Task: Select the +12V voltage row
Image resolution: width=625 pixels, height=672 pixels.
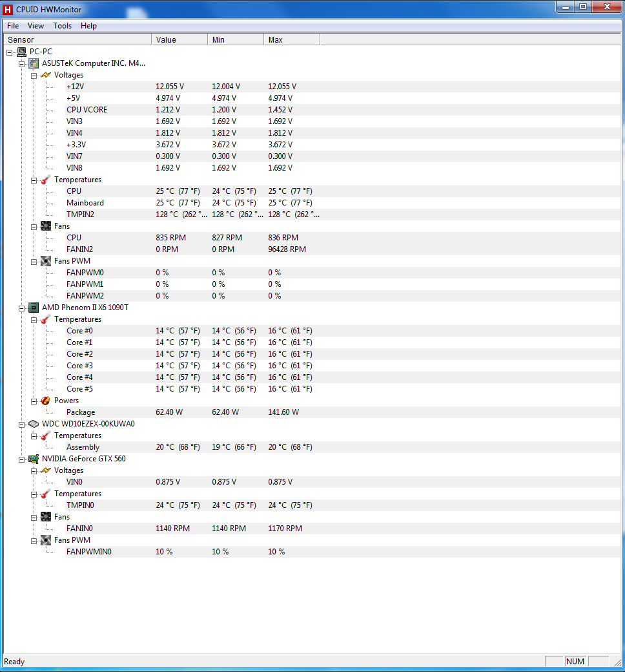Action: [x=343, y=87]
